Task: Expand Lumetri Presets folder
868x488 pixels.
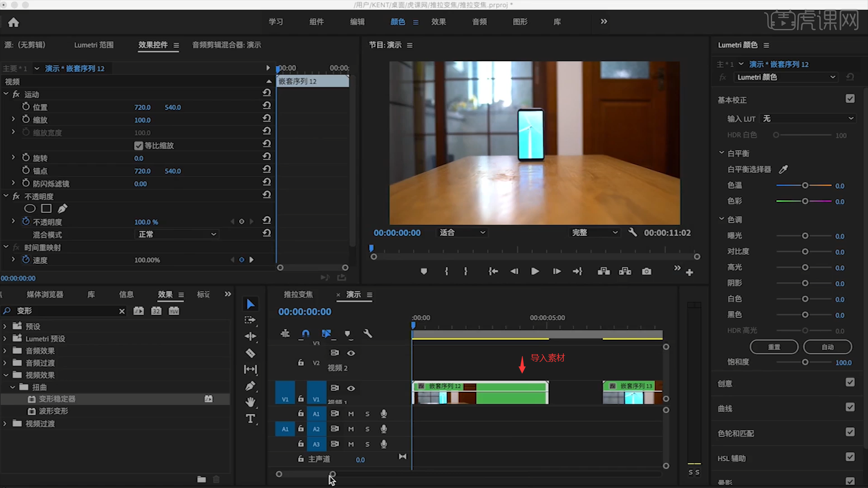Action: 5,338
